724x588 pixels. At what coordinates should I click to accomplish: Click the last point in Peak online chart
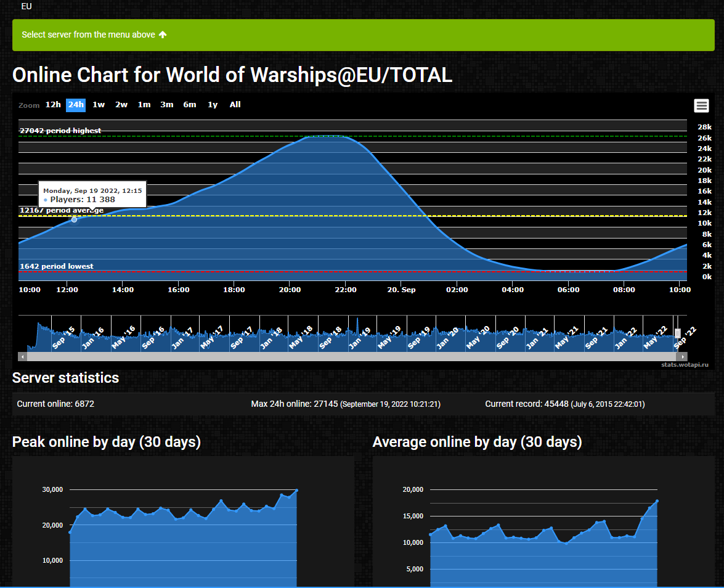click(x=296, y=491)
